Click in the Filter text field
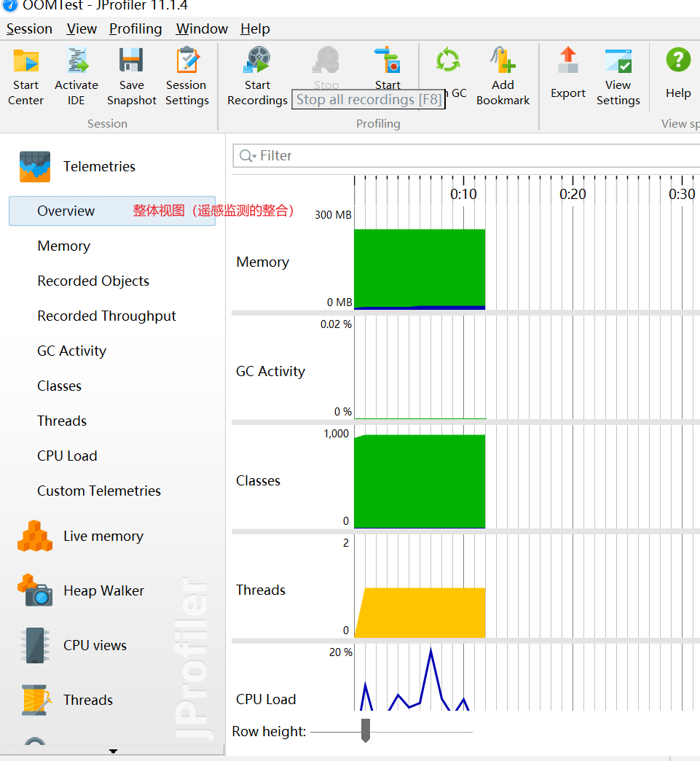 473,156
